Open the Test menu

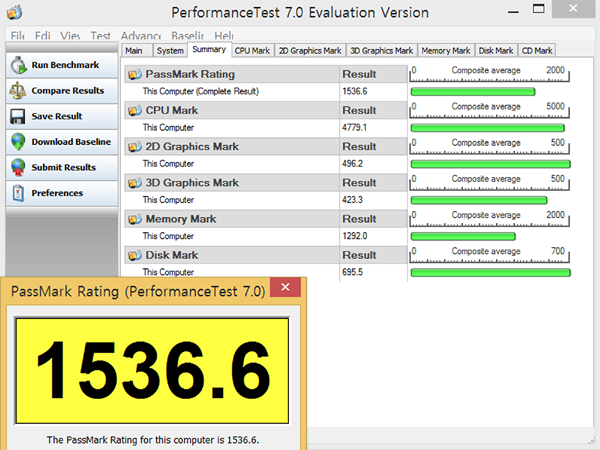click(100, 36)
